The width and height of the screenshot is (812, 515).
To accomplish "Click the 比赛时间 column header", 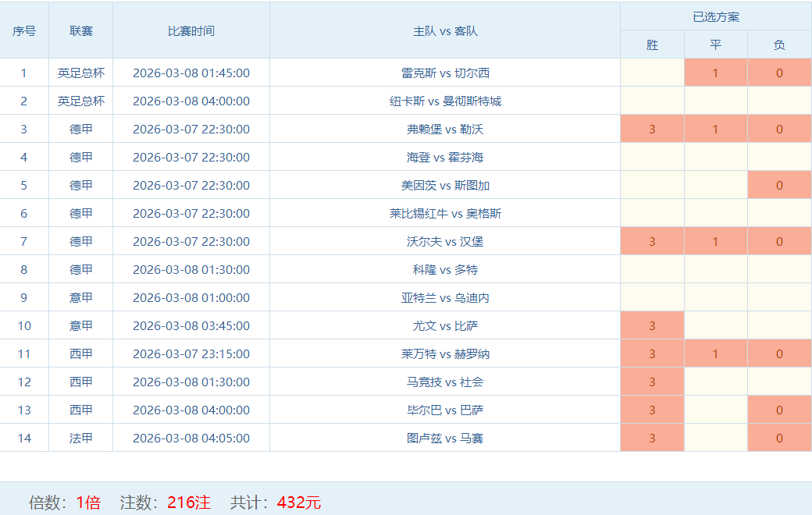I will 191,31.
